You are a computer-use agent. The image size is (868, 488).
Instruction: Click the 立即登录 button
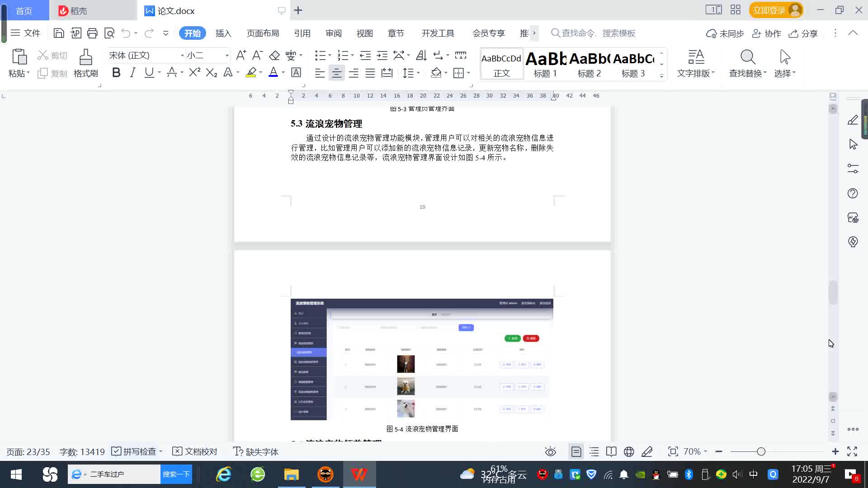[x=776, y=10]
